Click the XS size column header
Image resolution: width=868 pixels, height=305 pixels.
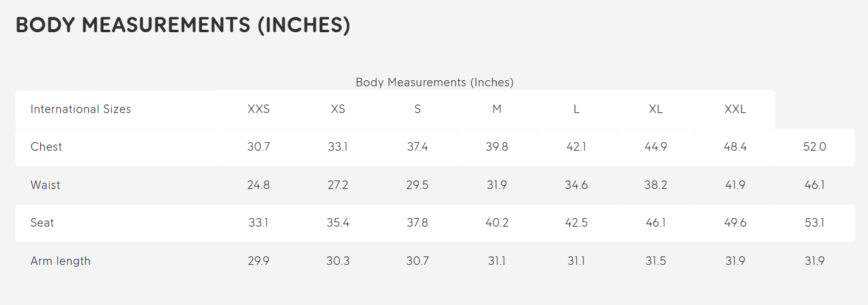(338, 109)
